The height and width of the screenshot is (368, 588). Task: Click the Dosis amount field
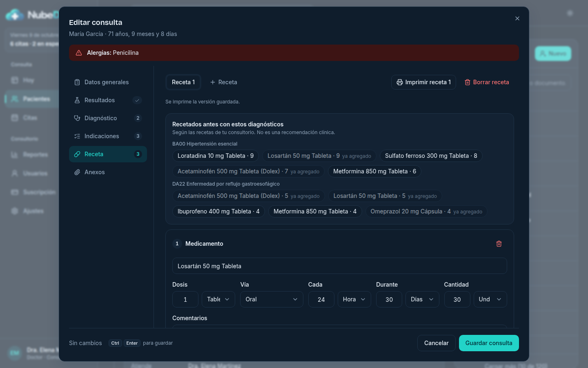(x=185, y=299)
